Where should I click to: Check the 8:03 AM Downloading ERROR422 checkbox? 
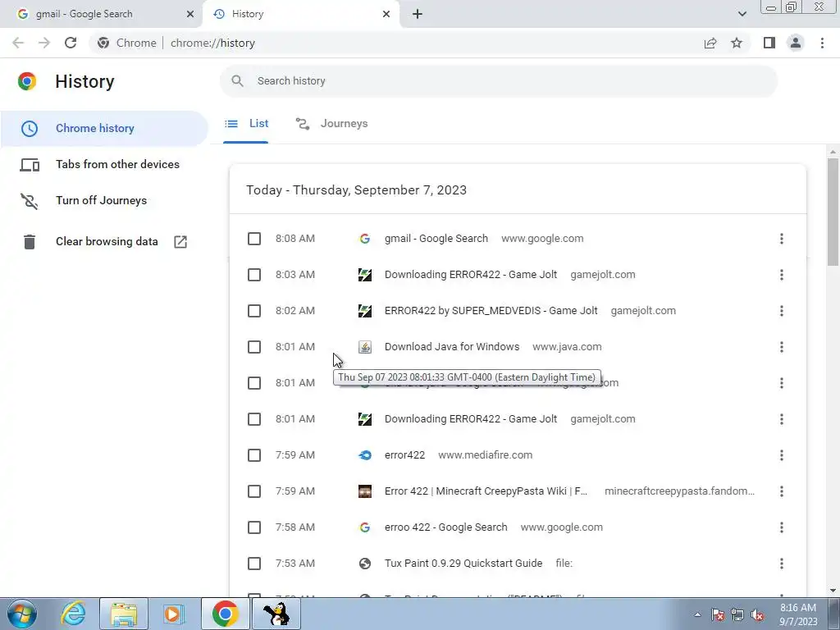point(254,275)
